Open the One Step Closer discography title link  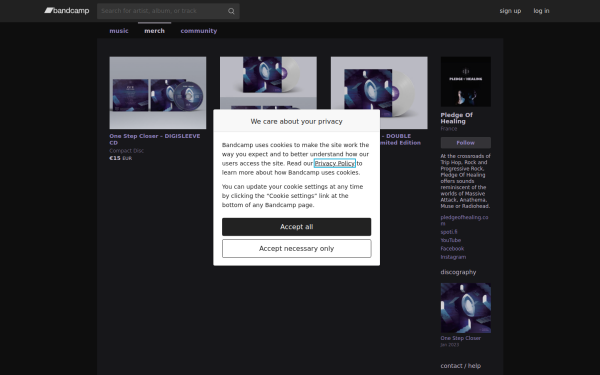460,338
